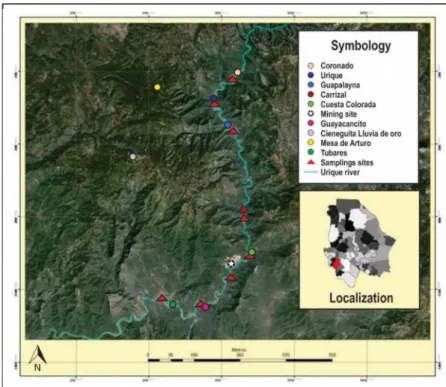This screenshot has width=446, height=387.
Task: Click the 'Cieneguita Lluvia de oro' legend label
Action: coord(361,133)
